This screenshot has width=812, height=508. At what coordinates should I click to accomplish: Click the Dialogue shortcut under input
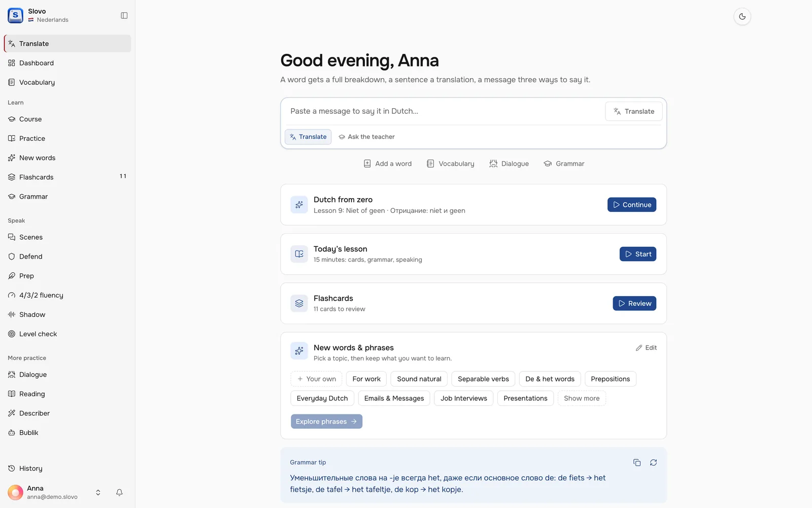(509, 164)
